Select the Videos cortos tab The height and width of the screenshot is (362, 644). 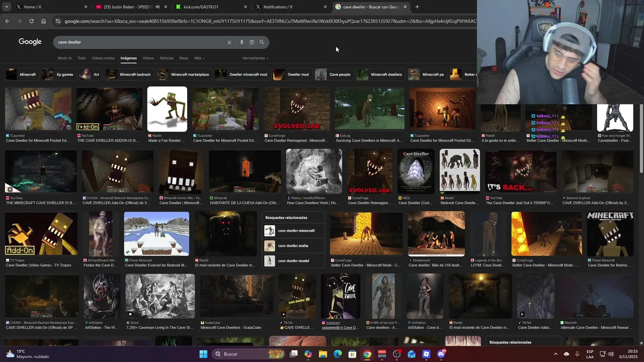click(x=103, y=58)
